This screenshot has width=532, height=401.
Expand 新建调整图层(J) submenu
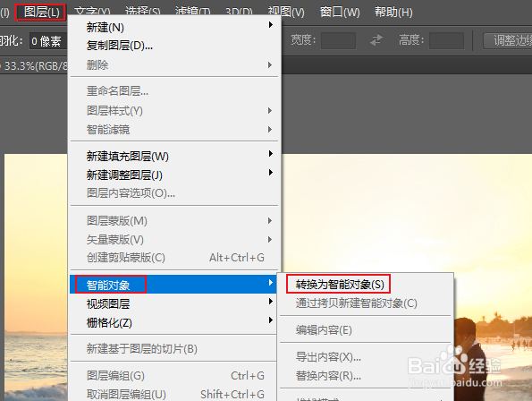174,175
